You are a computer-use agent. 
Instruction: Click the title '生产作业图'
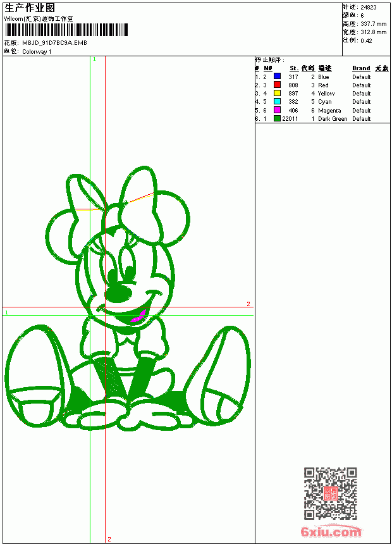(30, 8)
